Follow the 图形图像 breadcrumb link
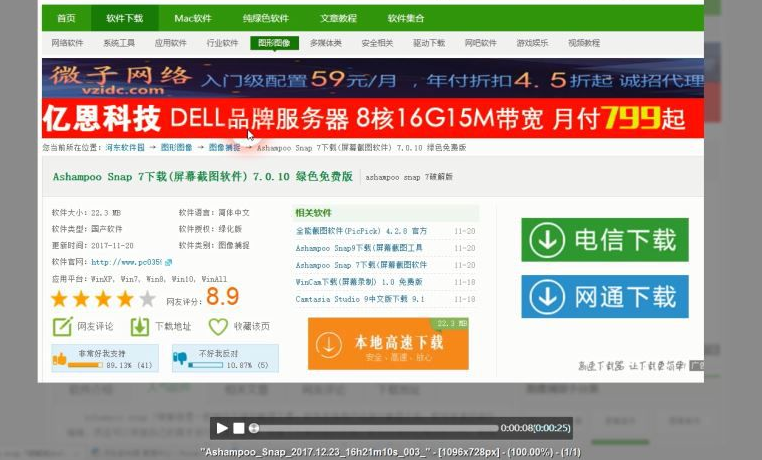This screenshot has width=762, height=460. click(176, 147)
